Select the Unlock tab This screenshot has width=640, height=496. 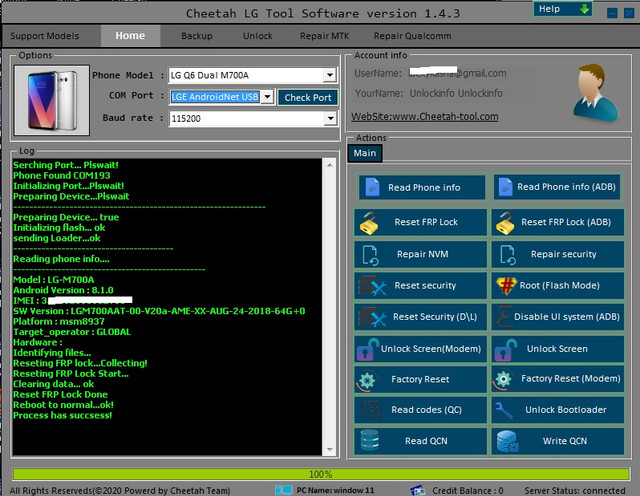[257, 36]
